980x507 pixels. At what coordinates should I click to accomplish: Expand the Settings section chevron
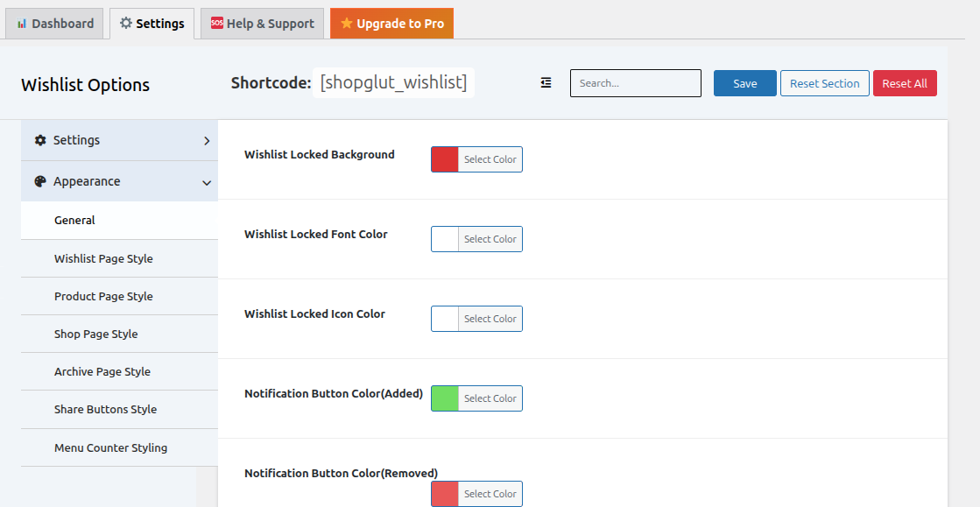(207, 141)
